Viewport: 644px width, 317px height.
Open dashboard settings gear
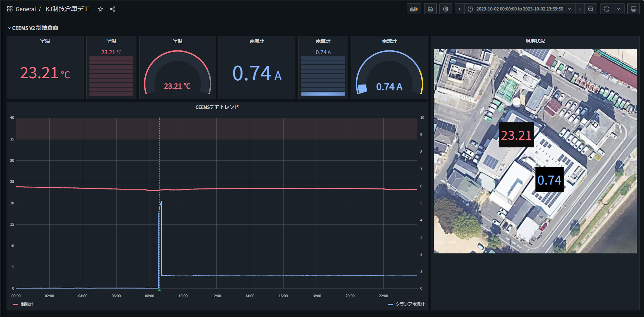pyautogui.click(x=446, y=9)
